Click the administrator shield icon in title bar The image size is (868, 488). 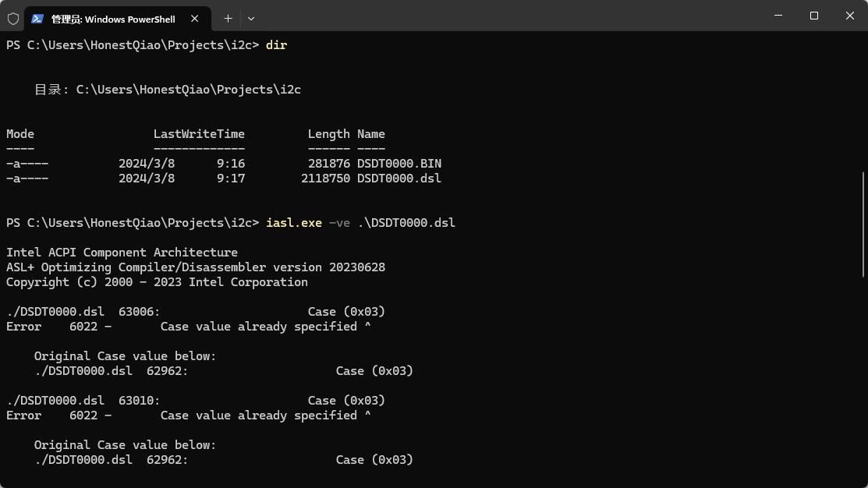point(12,18)
